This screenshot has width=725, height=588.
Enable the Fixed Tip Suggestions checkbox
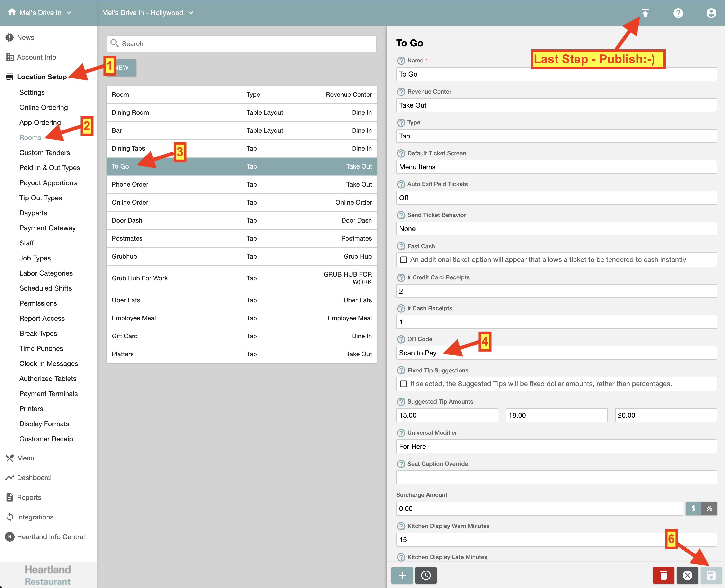(x=403, y=384)
